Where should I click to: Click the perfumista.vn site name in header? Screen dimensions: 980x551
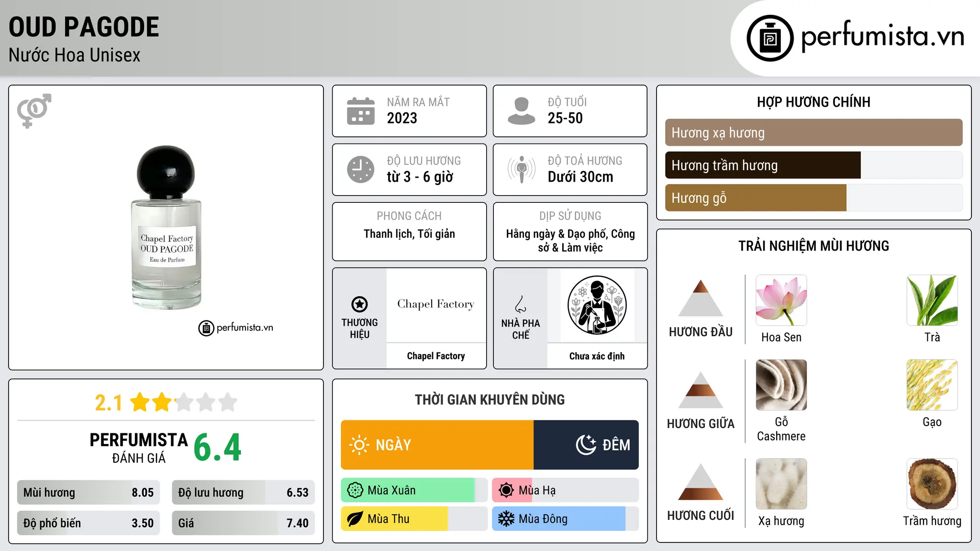tap(882, 36)
